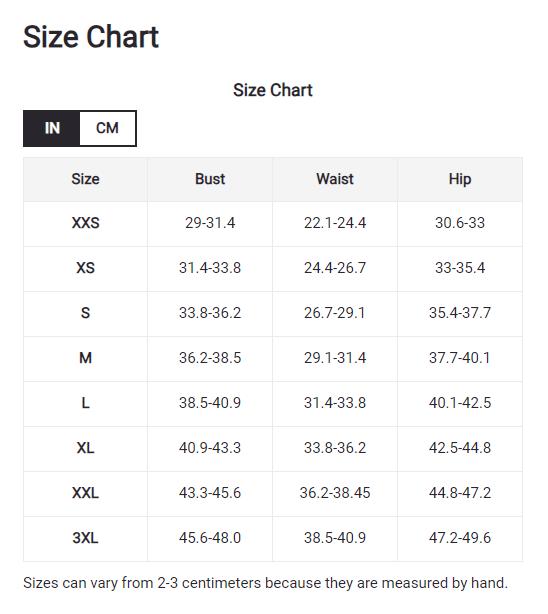Switch measurements to CM units
The height and width of the screenshot is (614, 548).
tap(107, 128)
